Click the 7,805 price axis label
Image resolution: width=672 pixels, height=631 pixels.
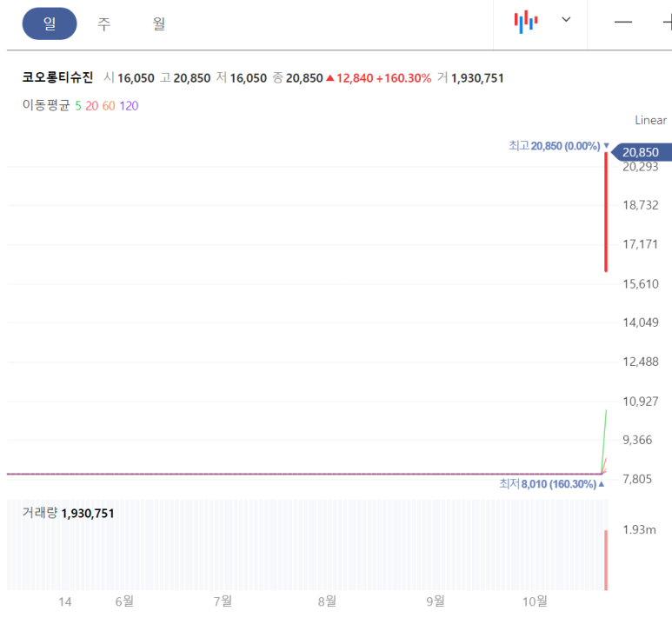point(637,479)
